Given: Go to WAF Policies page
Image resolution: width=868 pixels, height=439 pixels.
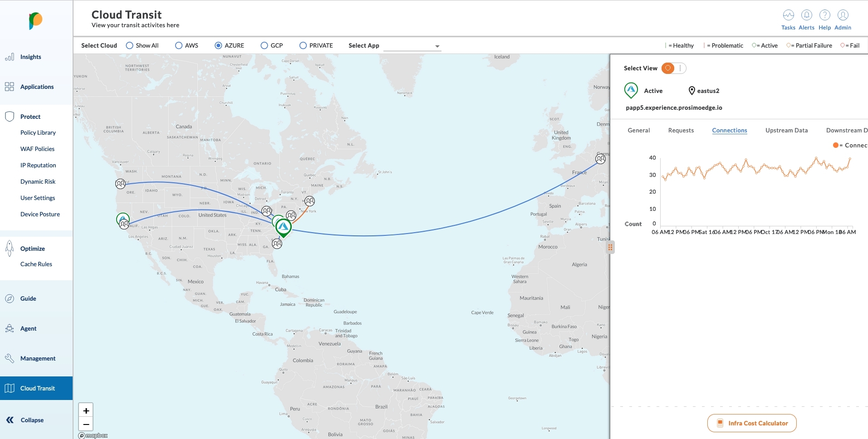Looking at the screenshot, I should pyautogui.click(x=37, y=149).
